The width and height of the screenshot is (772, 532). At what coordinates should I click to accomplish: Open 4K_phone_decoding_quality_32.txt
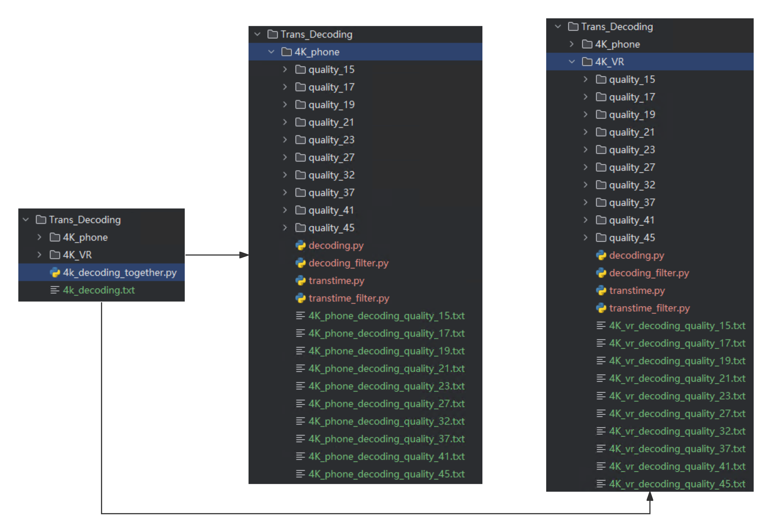tap(387, 421)
